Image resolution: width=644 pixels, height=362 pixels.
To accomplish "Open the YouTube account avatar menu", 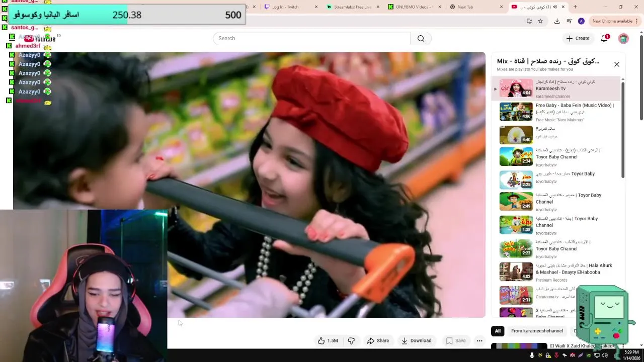I will pos(623,39).
